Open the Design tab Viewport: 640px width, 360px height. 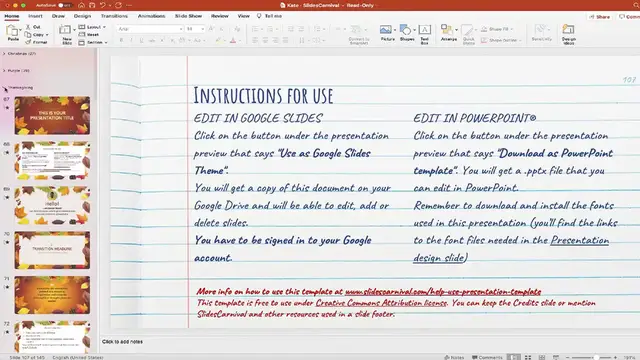coord(82,16)
